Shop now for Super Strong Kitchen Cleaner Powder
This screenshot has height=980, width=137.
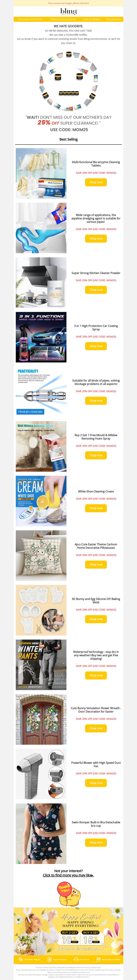click(96, 290)
